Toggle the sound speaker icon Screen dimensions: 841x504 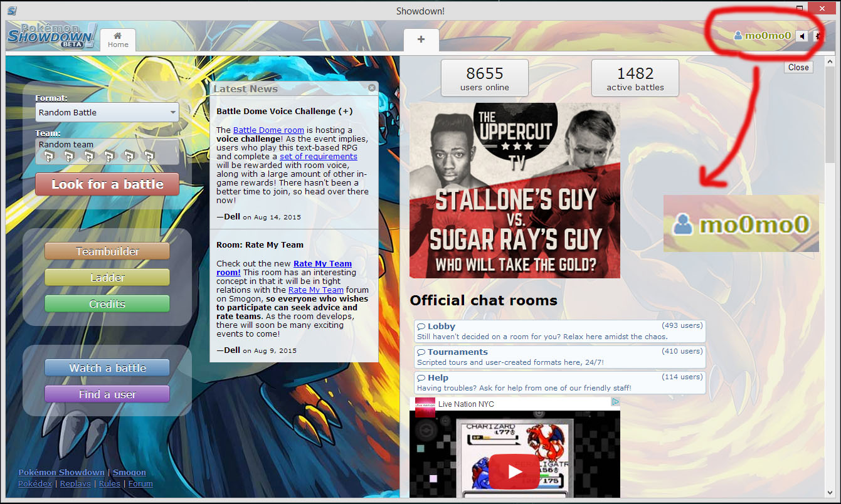802,36
